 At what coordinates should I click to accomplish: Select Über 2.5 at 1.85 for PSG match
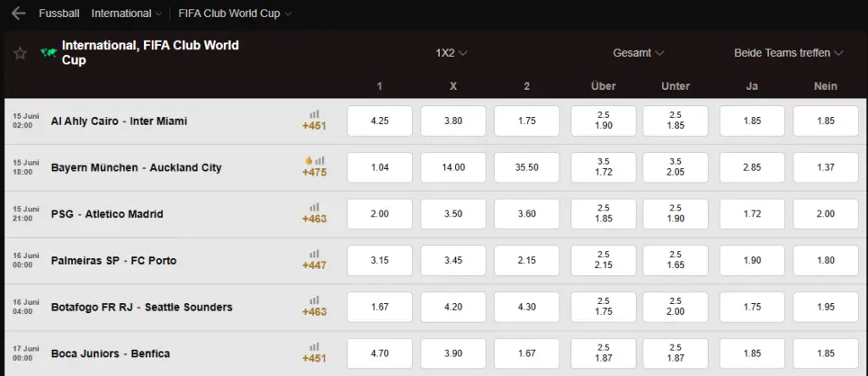[x=604, y=214]
